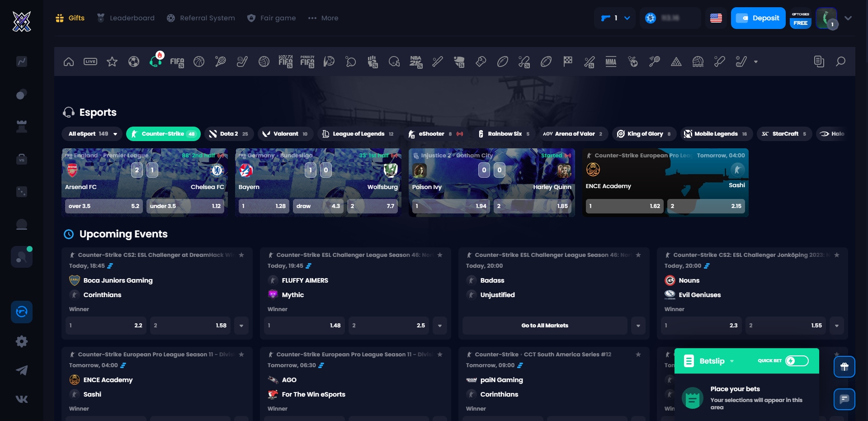
Task: Open the Leaderboard menu item
Action: (126, 18)
